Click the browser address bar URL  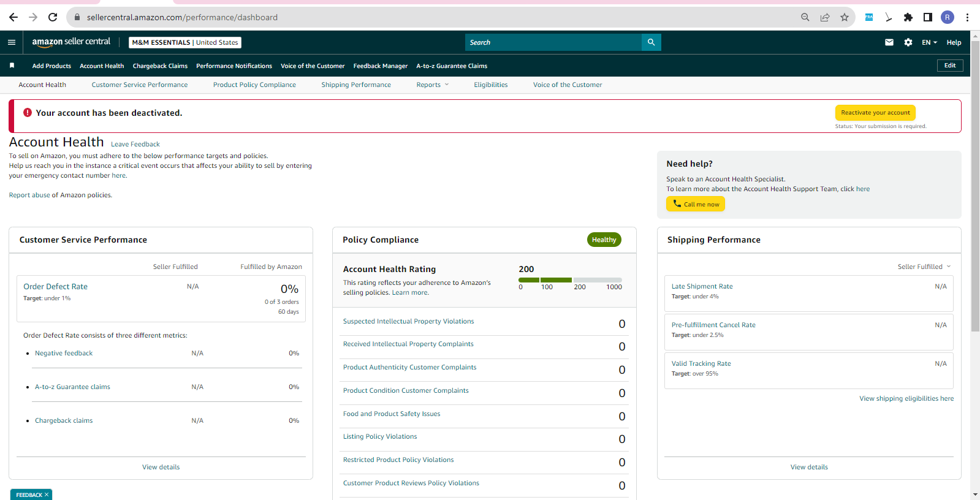point(182,17)
